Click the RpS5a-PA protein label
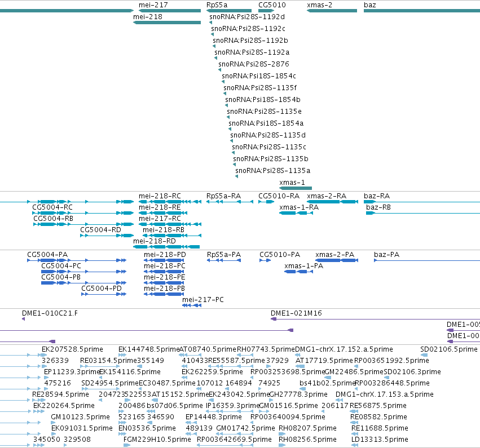This screenshot has height=448, width=480. (224, 255)
